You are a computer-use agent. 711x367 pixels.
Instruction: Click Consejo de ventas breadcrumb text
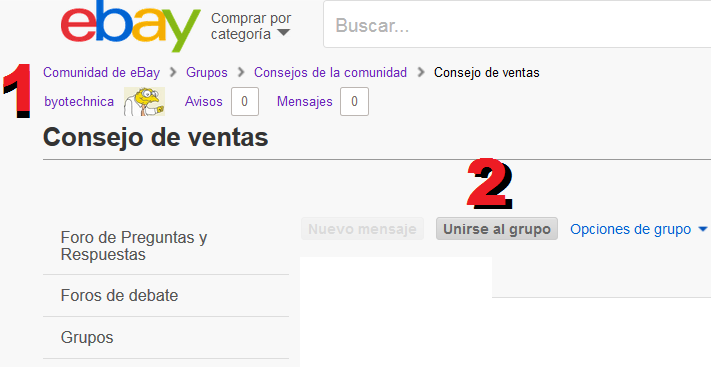pyautogui.click(x=487, y=73)
